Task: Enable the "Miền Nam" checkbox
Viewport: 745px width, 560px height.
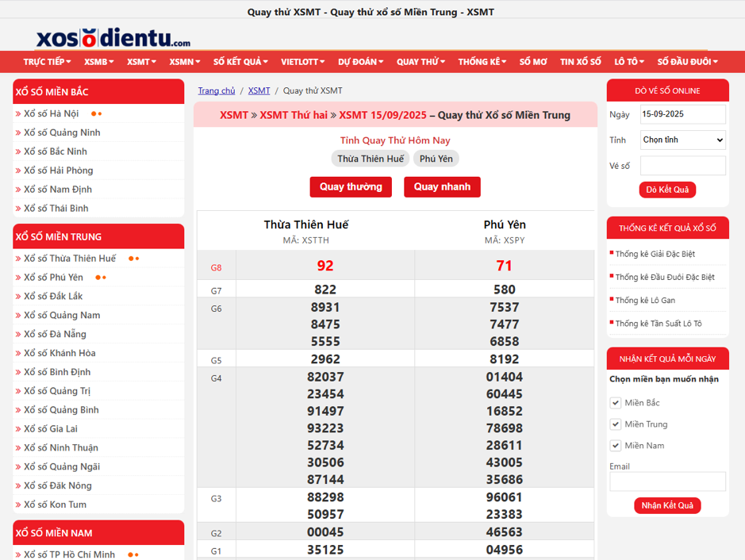Action: [616, 445]
